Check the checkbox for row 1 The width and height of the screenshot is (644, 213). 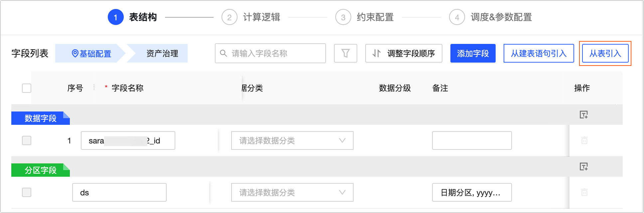coord(27,140)
